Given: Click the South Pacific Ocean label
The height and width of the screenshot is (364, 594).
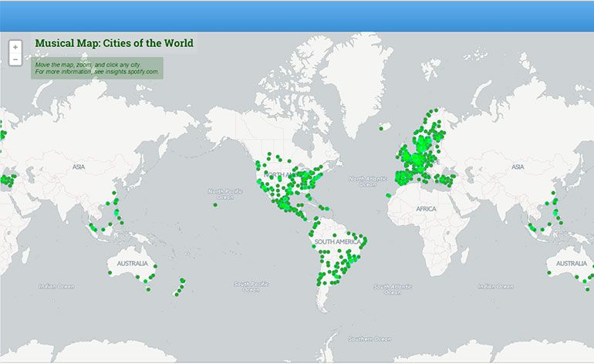Looking at the screenshot, I should coord(251,287).
